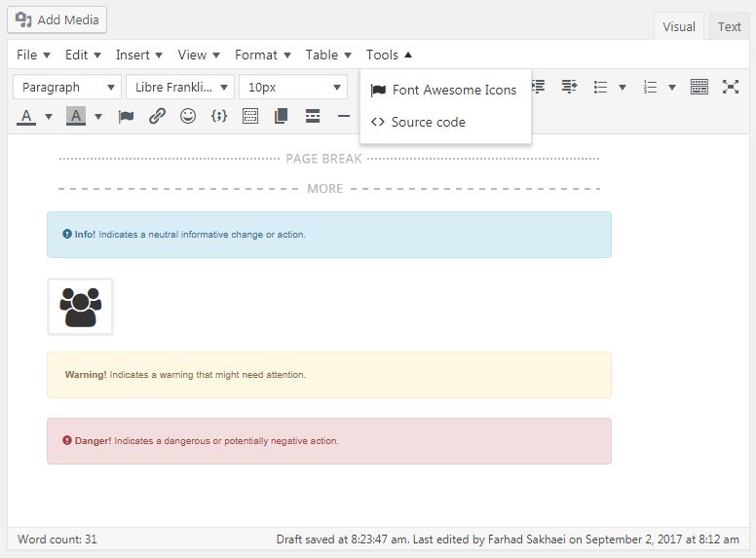
Task: Open the File menu
Action: [x=33, y=55]
